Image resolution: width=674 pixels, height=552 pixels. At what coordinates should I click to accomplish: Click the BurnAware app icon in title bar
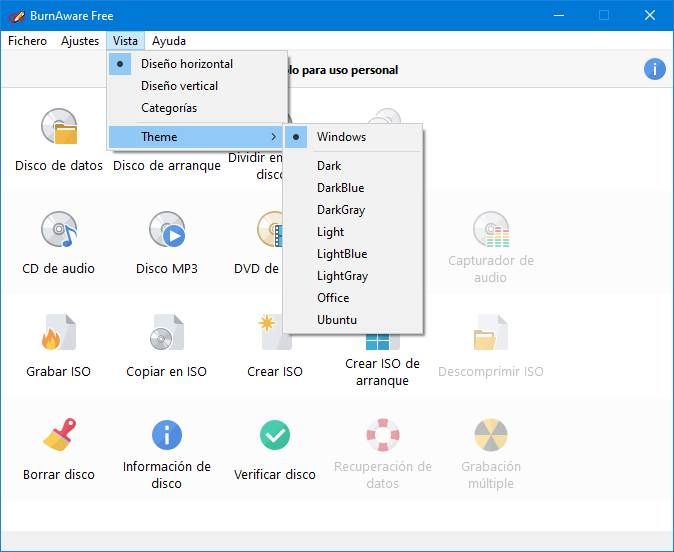(x=17, y=16)
